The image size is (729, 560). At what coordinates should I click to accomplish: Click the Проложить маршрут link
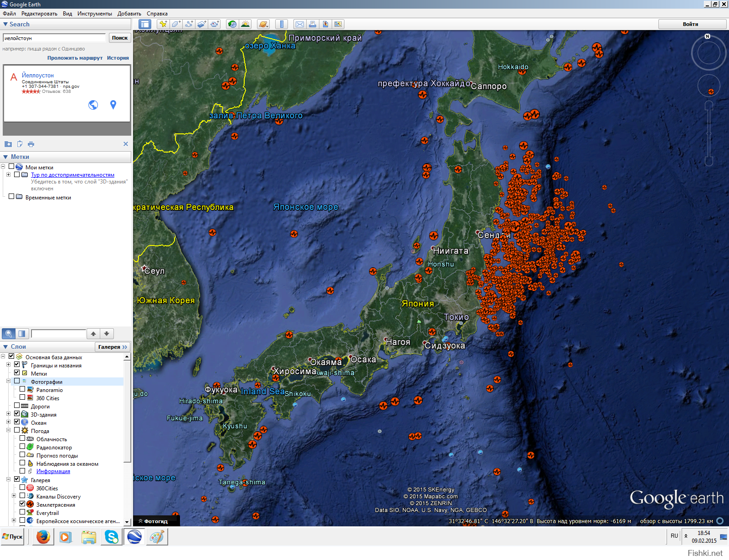75,58
